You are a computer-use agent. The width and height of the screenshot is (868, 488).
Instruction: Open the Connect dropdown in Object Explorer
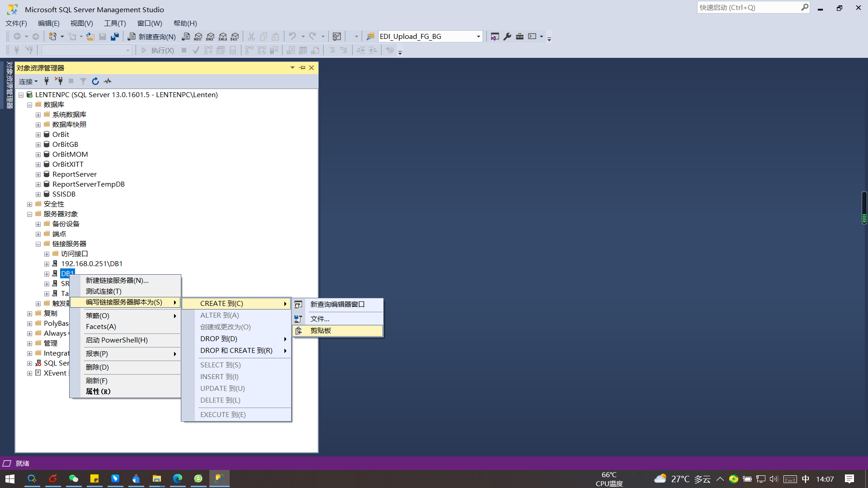click(x=28, y=81)
